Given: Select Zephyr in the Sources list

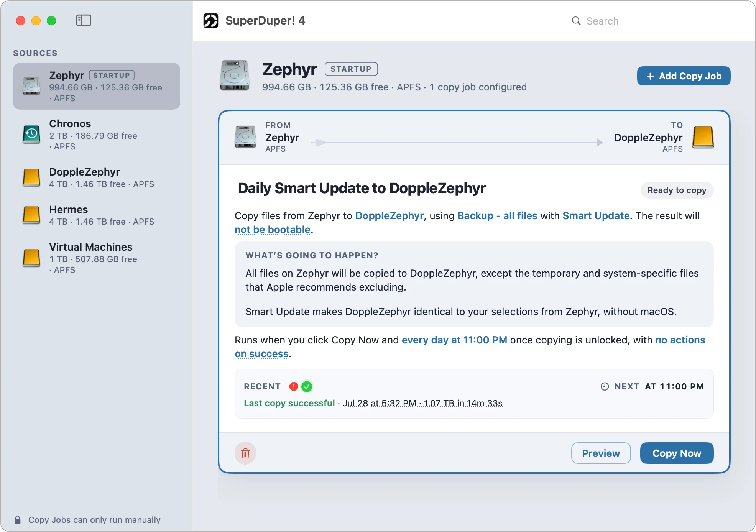Looking at the screenshot, I should (97, 86).
